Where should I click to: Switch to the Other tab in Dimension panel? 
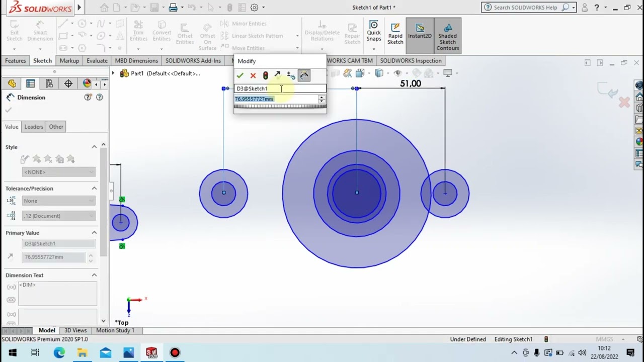[x=56, y=127]
